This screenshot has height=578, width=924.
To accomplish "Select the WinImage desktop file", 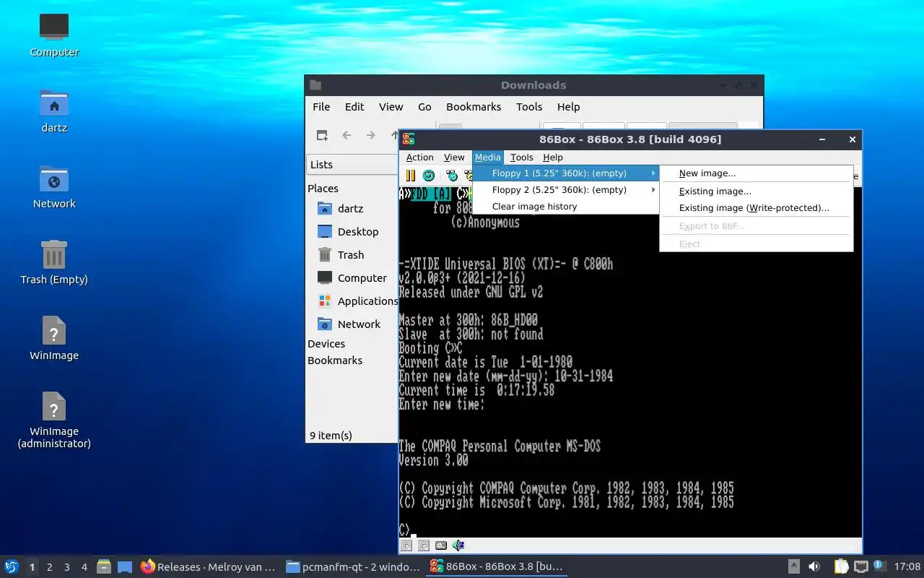I will [54, 337].
